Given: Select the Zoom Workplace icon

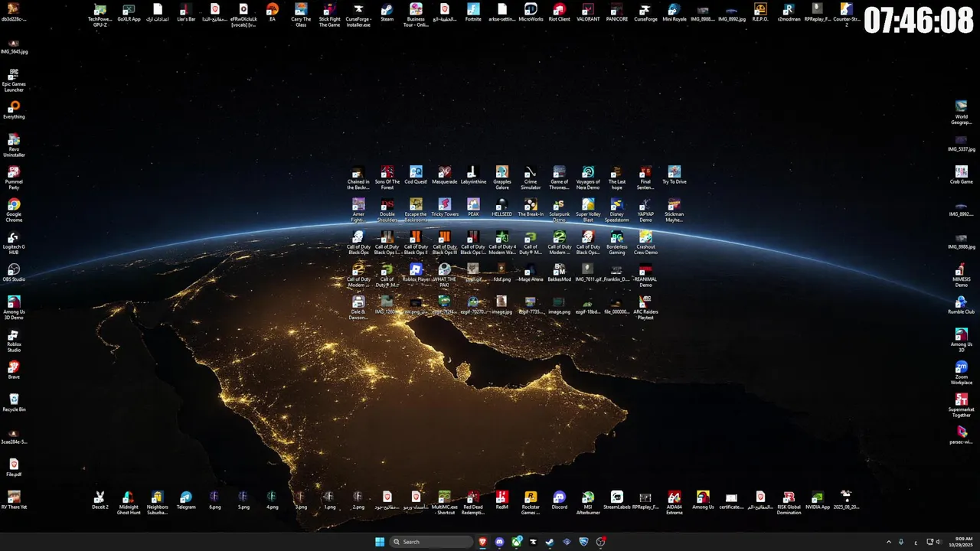Looking at the screenshot, I should [962, 372].
